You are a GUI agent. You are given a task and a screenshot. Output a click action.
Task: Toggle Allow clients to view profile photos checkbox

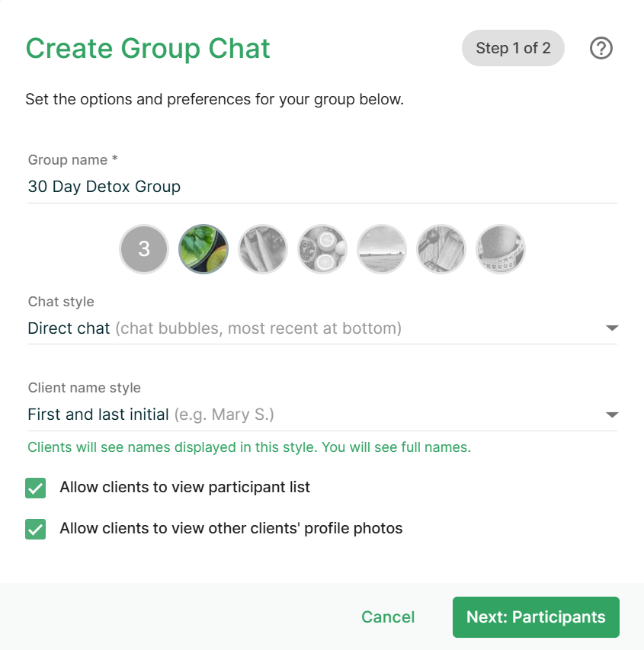tap(36, 529)
